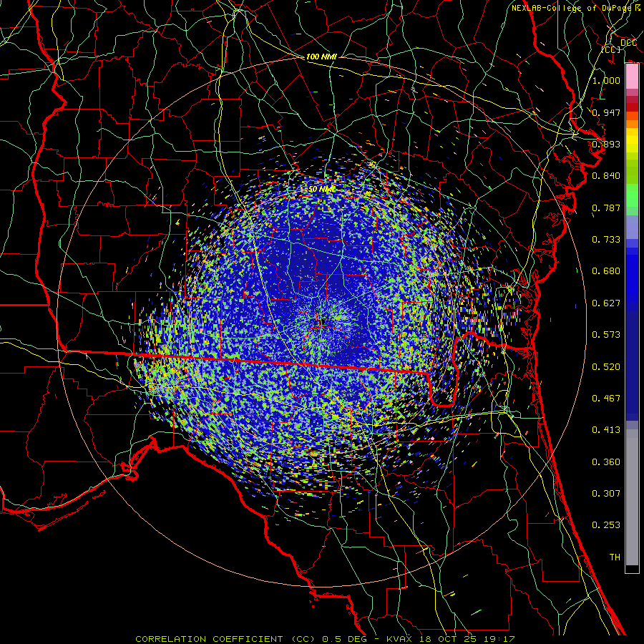Click the 0.947 legend value
The image size is (644, 644).
point(606,112)
